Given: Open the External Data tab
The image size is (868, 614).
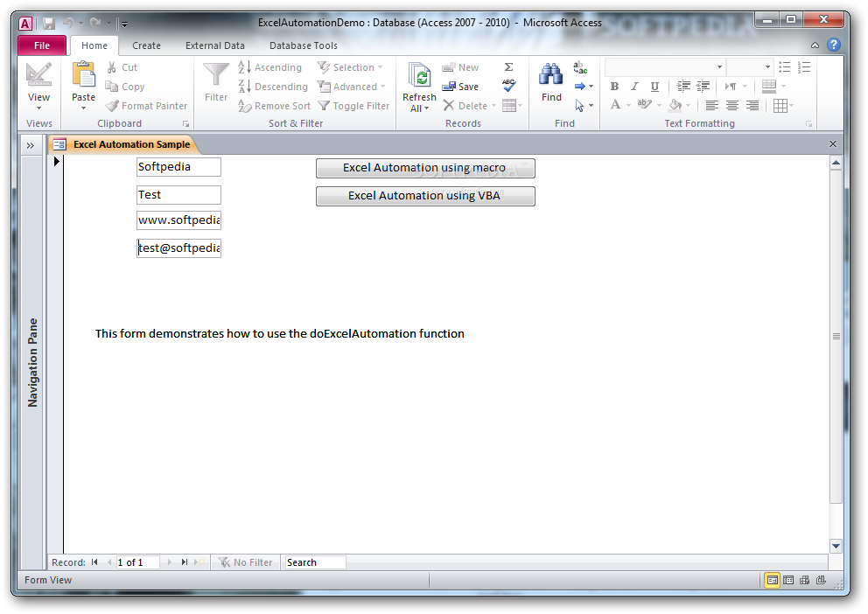Looking at the screenshot, I should 214,45.
